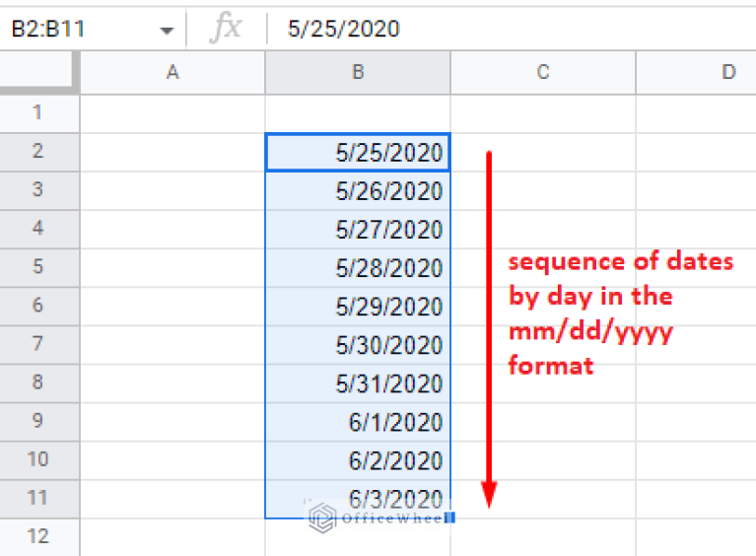
Task: Select column C header
Action: click(543, 72)
